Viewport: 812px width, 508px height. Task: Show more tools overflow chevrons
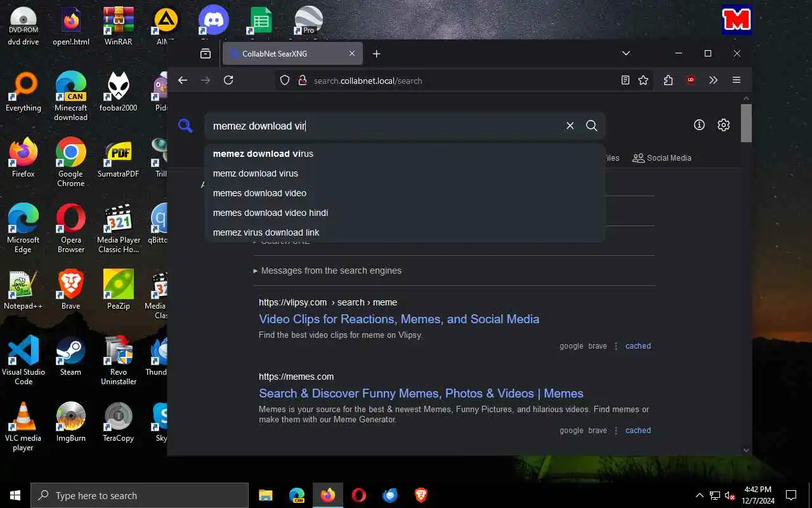pos(714,81)
